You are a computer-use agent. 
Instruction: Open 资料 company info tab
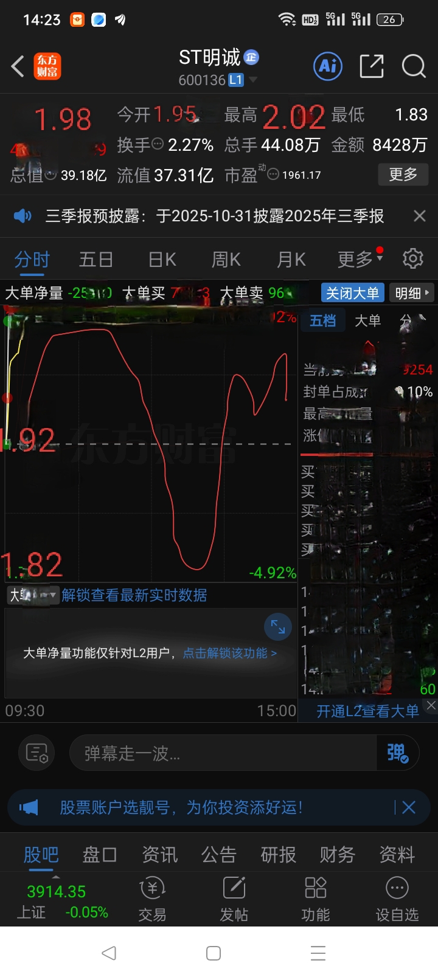click(397, 854)
